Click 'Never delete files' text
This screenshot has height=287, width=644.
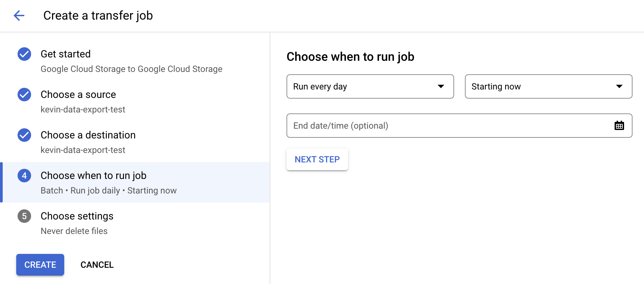74,231
